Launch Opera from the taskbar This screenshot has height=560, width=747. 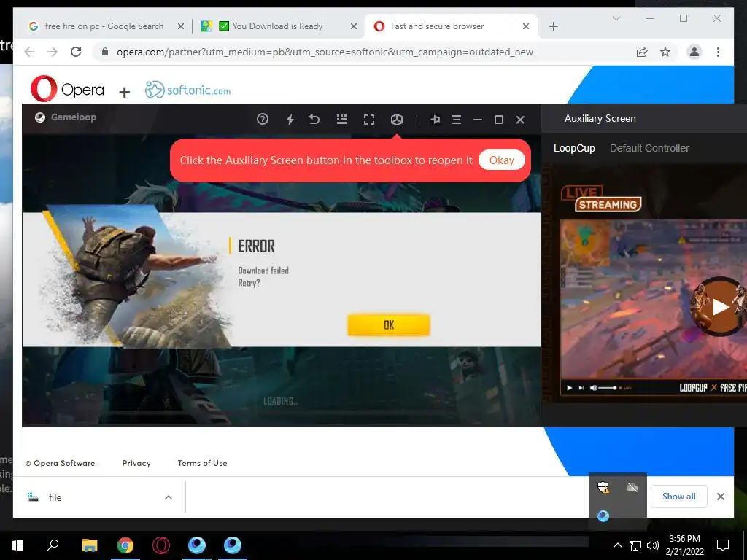[x=161, y=545]
